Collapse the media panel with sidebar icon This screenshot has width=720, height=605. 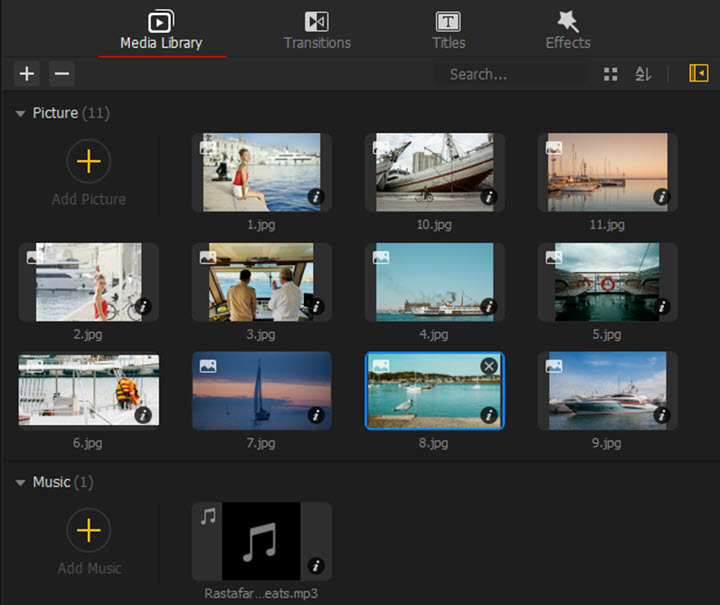(x=699, y=73)
